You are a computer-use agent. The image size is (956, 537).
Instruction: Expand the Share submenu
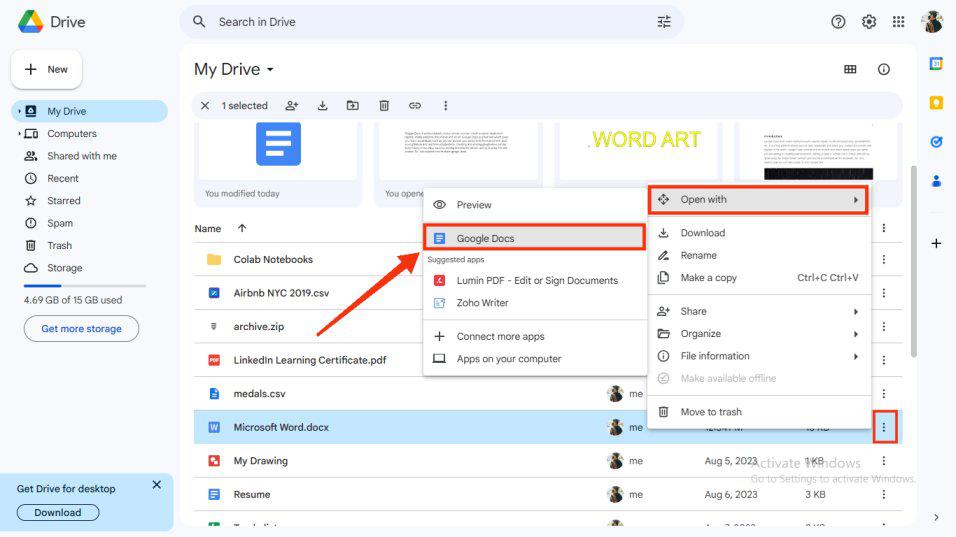758,311
